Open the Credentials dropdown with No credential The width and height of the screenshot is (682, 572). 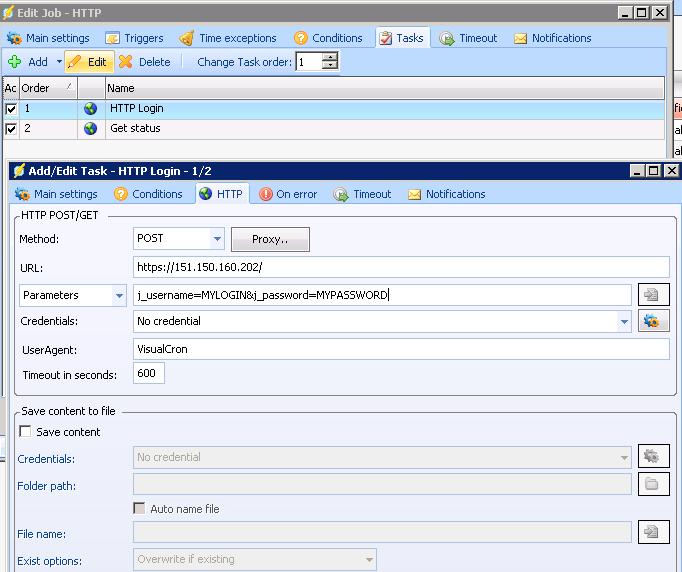click(x=624, y=322)
